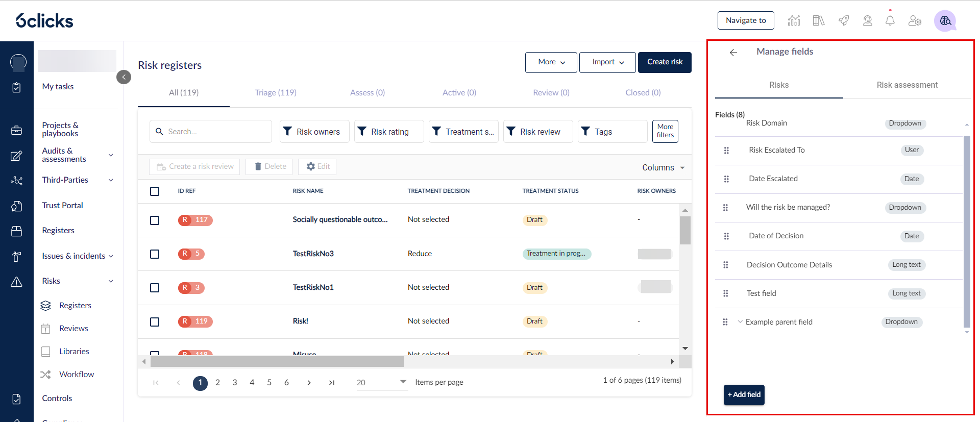This screenshot has width=980, height=422.
Task: Go back from Manage fields panel
Action: pos(733,52)
